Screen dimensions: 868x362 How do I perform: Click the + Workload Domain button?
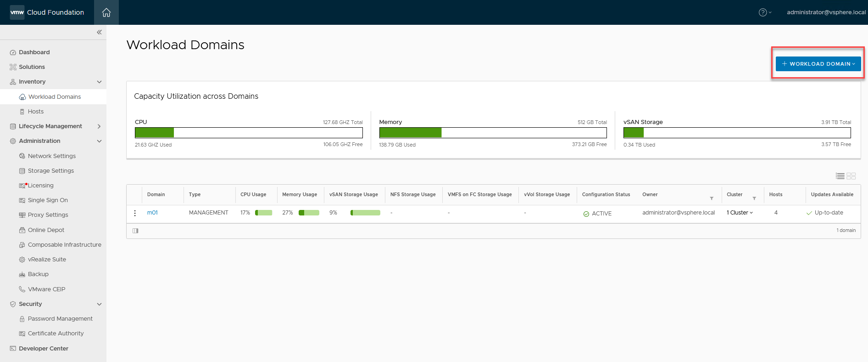tap(818, 64)
